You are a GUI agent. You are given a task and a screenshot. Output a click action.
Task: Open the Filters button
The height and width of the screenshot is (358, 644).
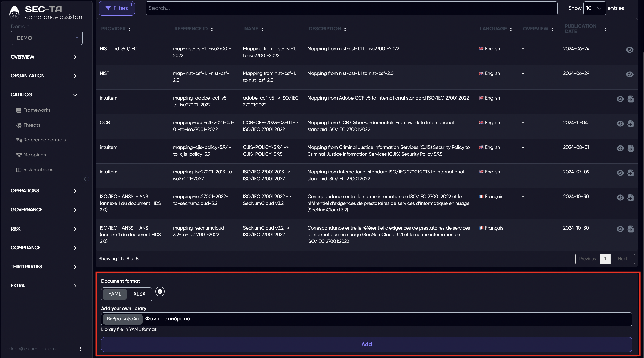coord(117,8)
